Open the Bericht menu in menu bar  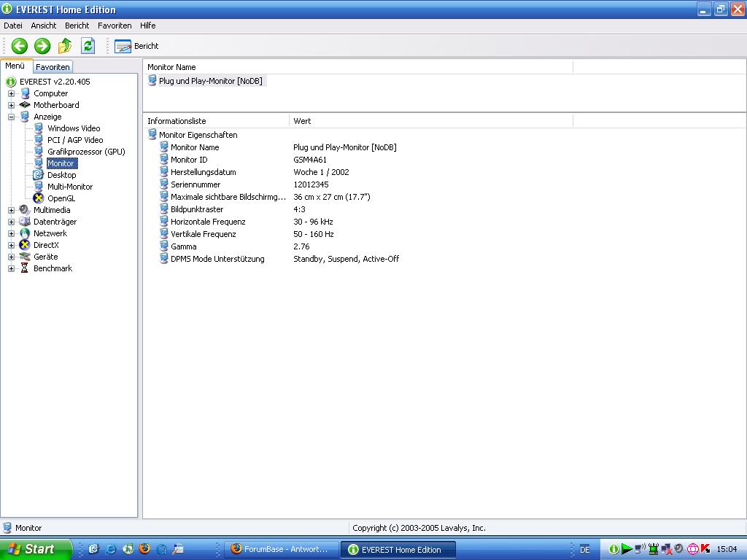click(77, 26)
